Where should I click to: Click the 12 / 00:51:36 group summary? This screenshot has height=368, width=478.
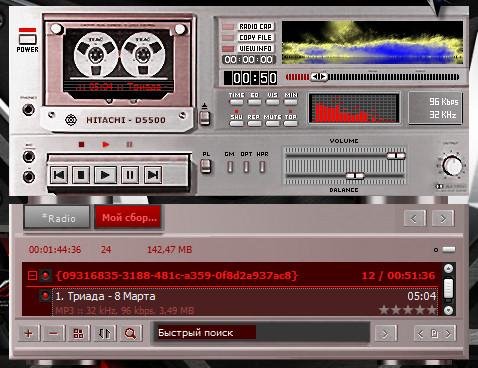click(x=398, y=275)
